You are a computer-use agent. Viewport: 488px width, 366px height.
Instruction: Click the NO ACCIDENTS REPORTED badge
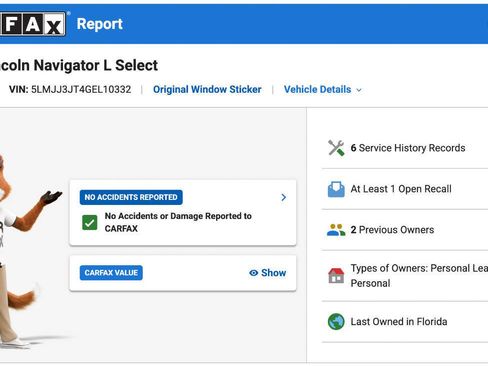pyautogui.click(x=131, y=197)
